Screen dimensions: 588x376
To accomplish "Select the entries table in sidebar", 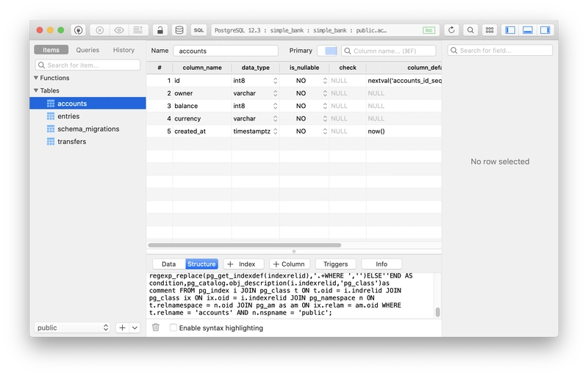I will point(87,116).
